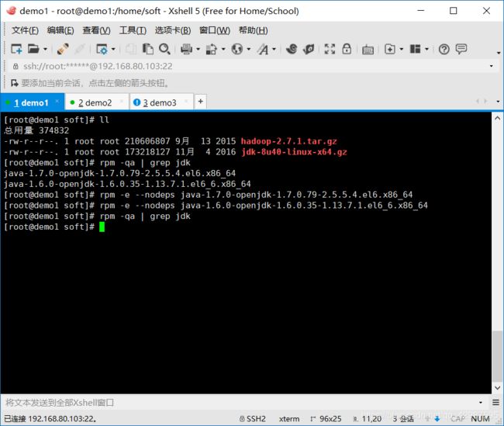Click the add new tab plus button
Screen dimensions: 504x426
click(201, 102)
